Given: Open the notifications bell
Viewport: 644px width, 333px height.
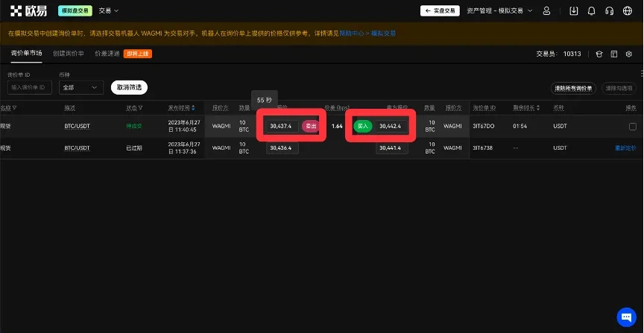Looking at the screenshot, I should [x=592, y=11].
